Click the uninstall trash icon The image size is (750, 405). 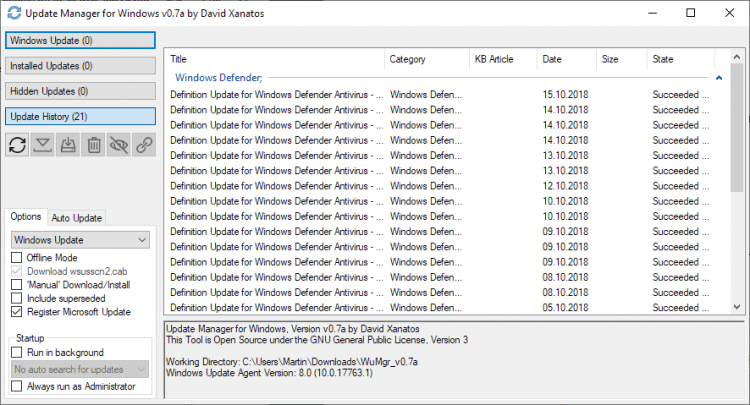click(x=94, y=145)
